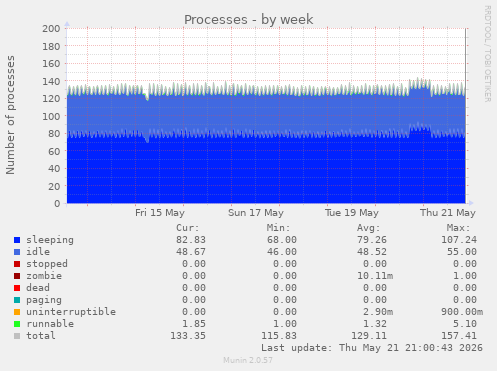
Task: Click the runnable legend color swatch
Action: [x=17, y=324]
